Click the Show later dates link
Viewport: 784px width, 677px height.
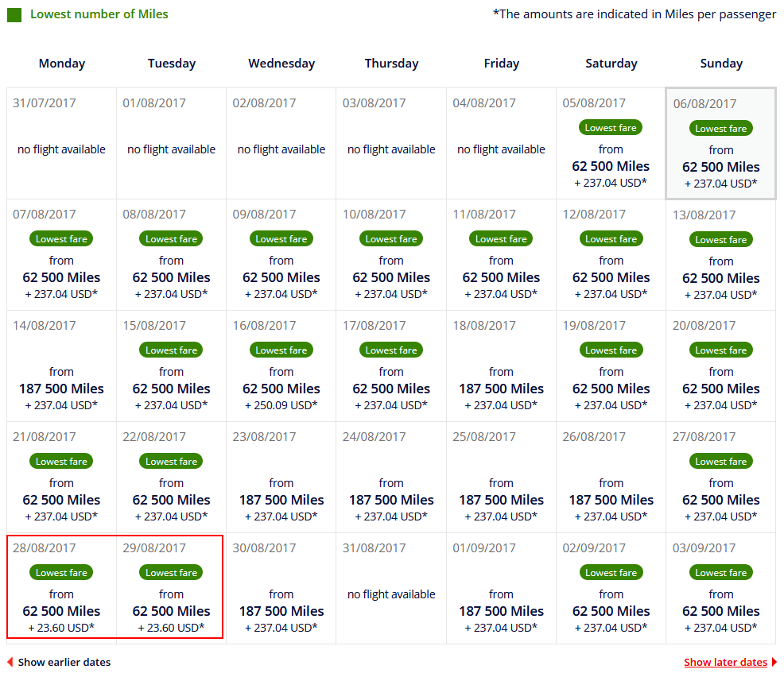point(725,662)
